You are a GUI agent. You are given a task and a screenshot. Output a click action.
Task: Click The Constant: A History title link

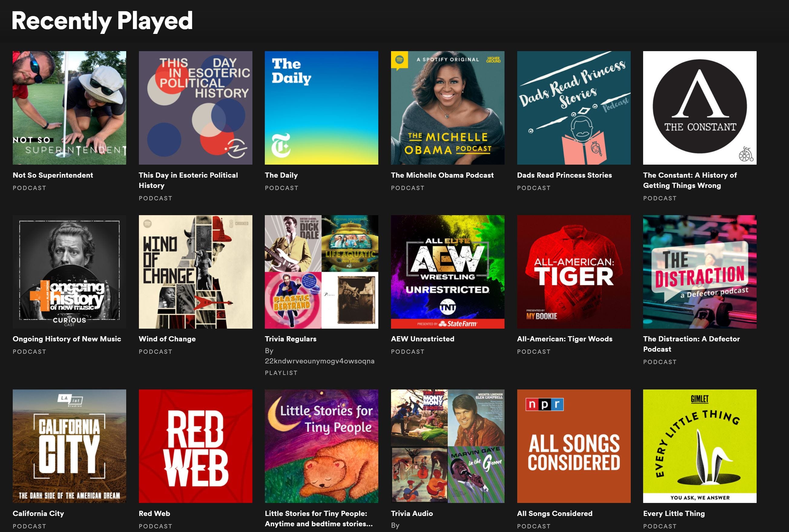690,180
